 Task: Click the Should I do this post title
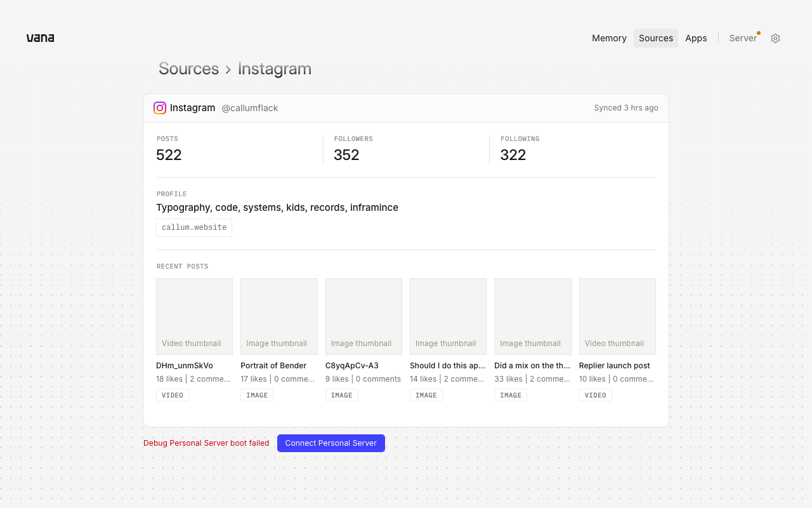tap(448, 366)
